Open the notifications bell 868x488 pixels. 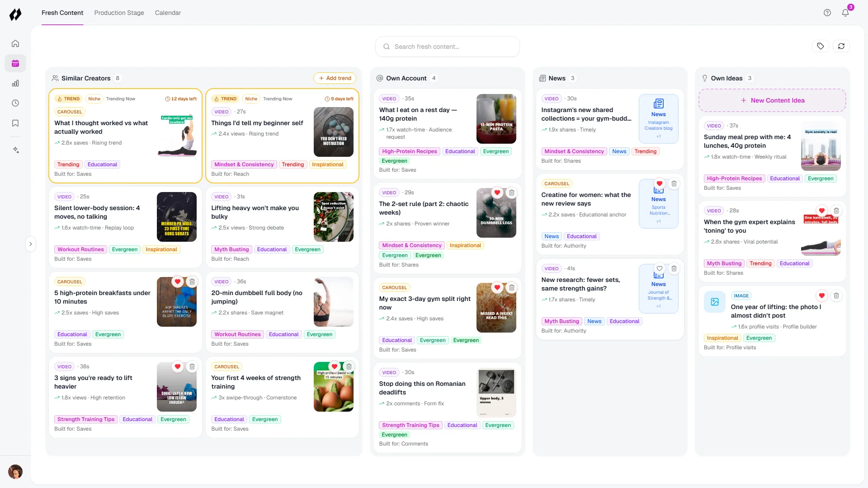click(x=845, y=13)
